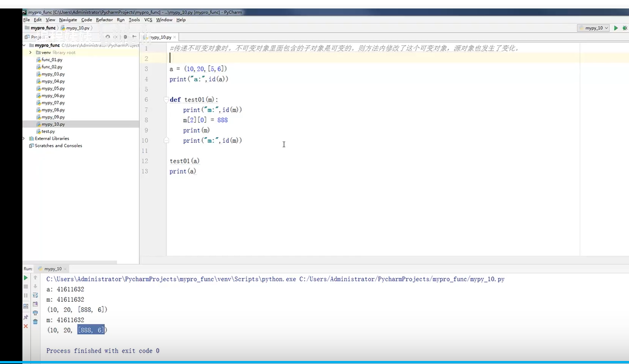Open the Window menu

(164, 19)
